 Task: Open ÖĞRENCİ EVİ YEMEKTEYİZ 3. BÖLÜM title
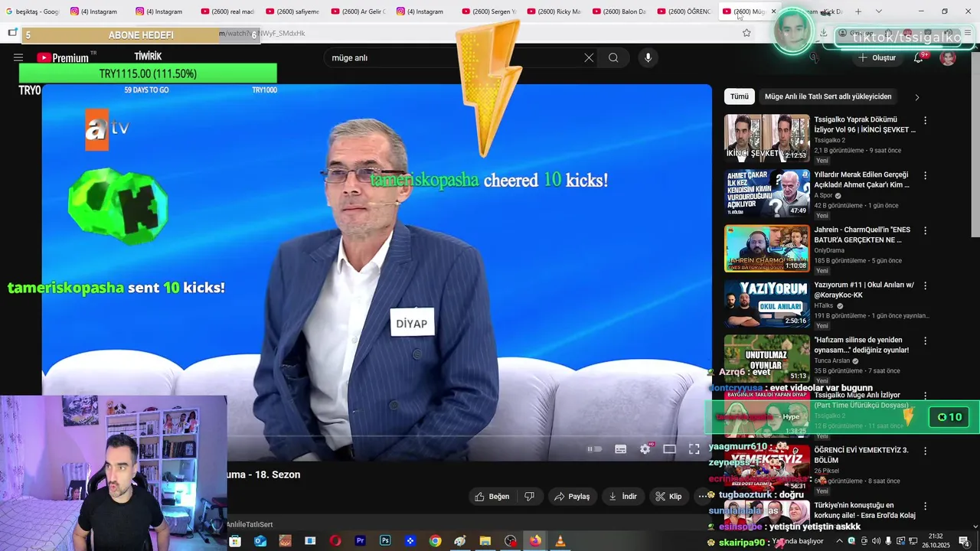tap(861, 455)
